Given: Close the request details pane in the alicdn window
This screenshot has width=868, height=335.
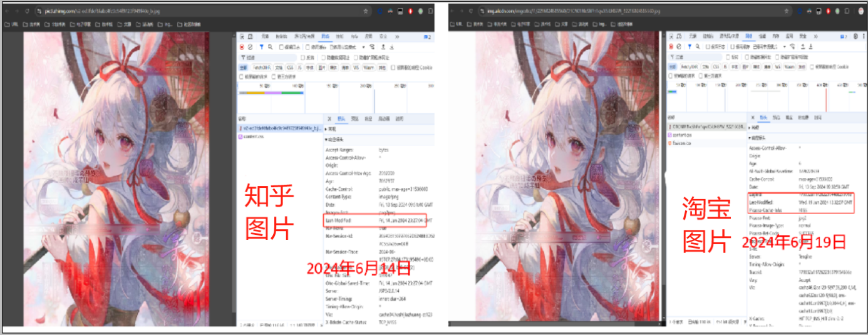Looking at the screenshot, I should click(753, 117).
